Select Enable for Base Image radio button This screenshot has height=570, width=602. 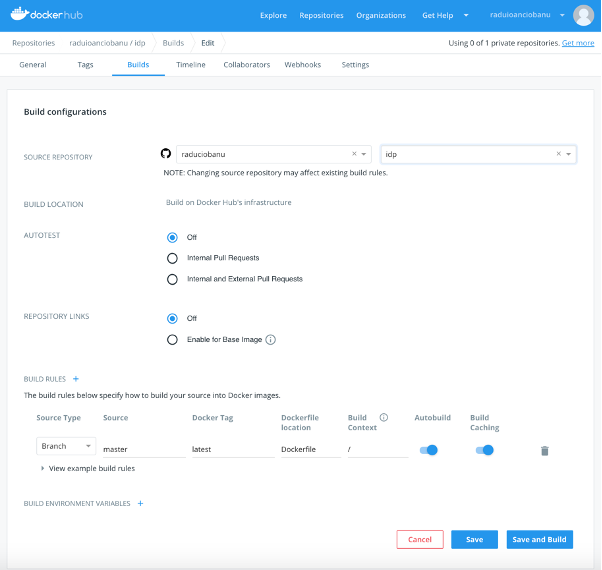coord(173,339)
